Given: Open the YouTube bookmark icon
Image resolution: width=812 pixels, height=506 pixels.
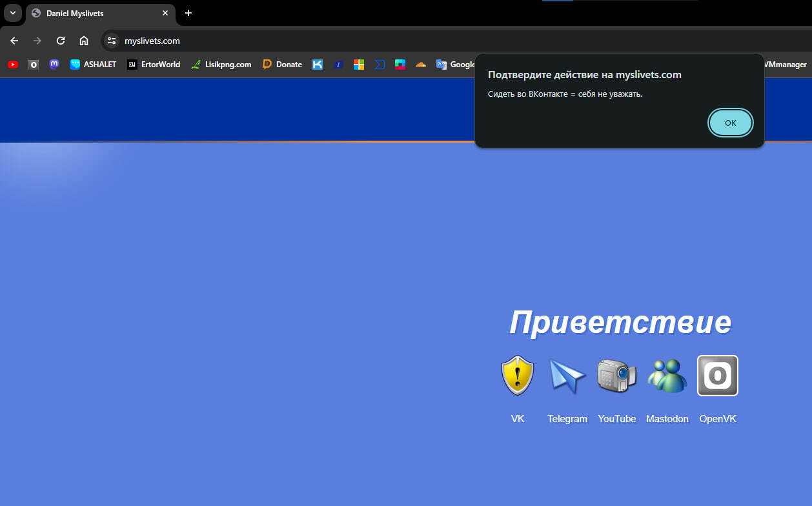Looking at the screenshot, I should (x=12, y=65).
